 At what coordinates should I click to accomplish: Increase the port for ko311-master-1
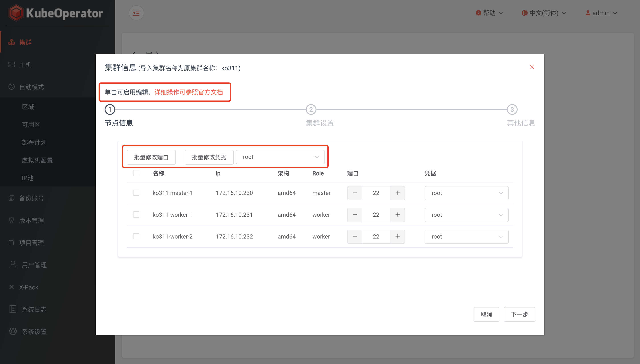(397, 193)
